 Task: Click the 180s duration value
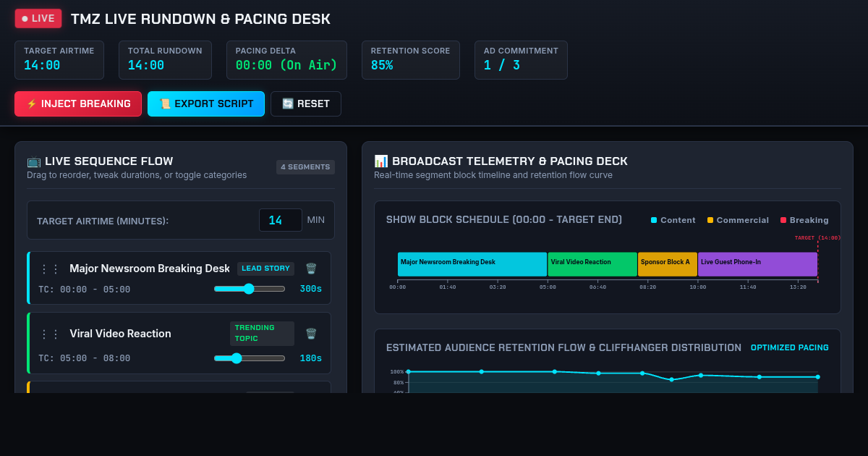[x=311, y=358]
